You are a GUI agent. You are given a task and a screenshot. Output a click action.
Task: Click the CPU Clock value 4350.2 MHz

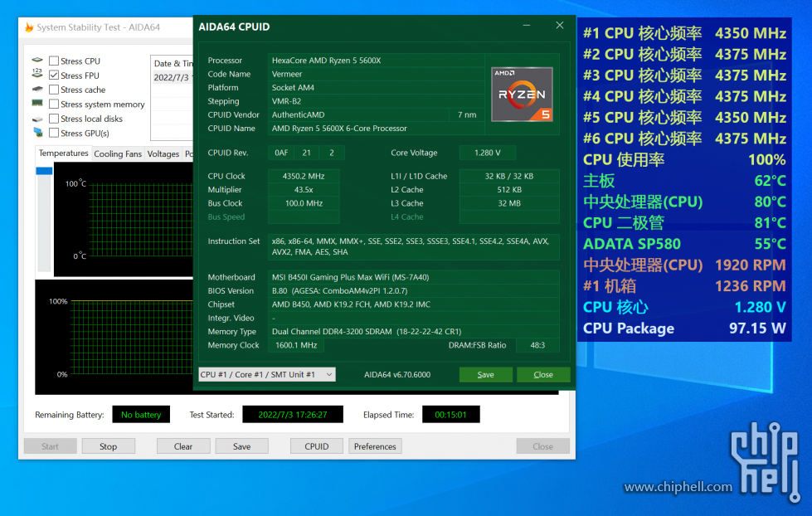[x=304, y=176]
